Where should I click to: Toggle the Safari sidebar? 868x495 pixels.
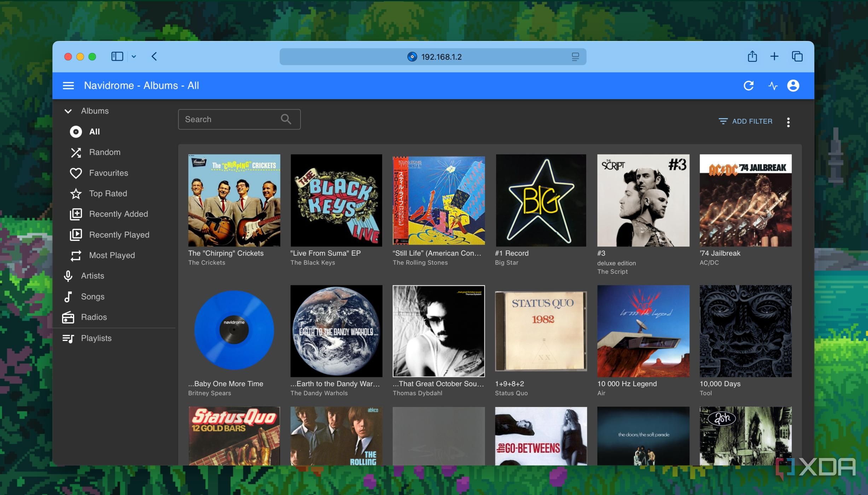117,57
